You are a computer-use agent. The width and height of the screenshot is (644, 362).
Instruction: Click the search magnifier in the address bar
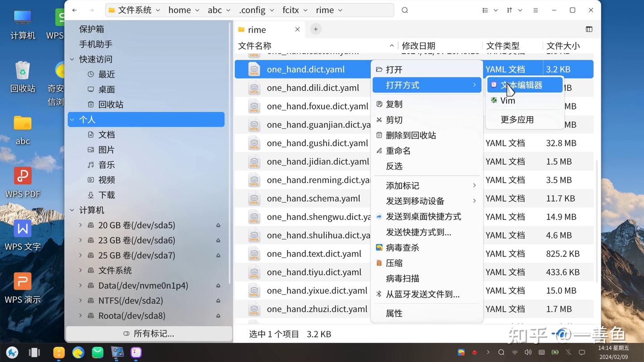(404, 10)
